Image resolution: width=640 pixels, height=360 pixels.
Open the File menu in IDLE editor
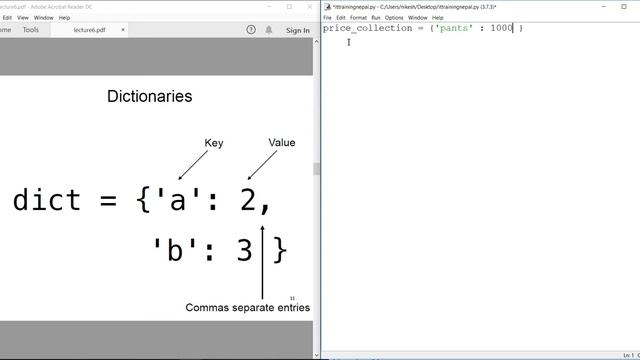327,18
